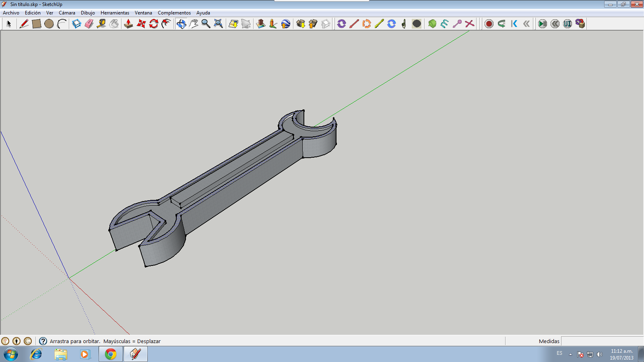Open the Edición menu
This screenshot has width=644, height=362.
pyautogui.click(x=33, y=13)
